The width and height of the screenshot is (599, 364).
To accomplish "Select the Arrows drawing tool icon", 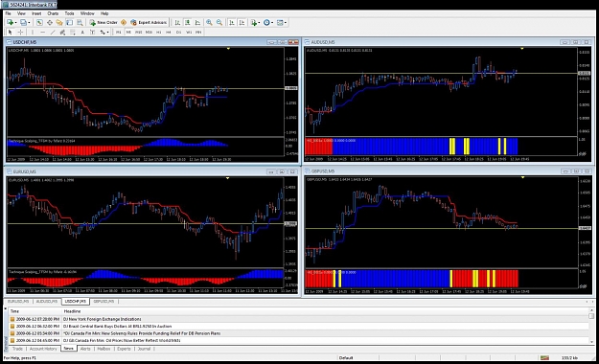I will click(103, 32).
